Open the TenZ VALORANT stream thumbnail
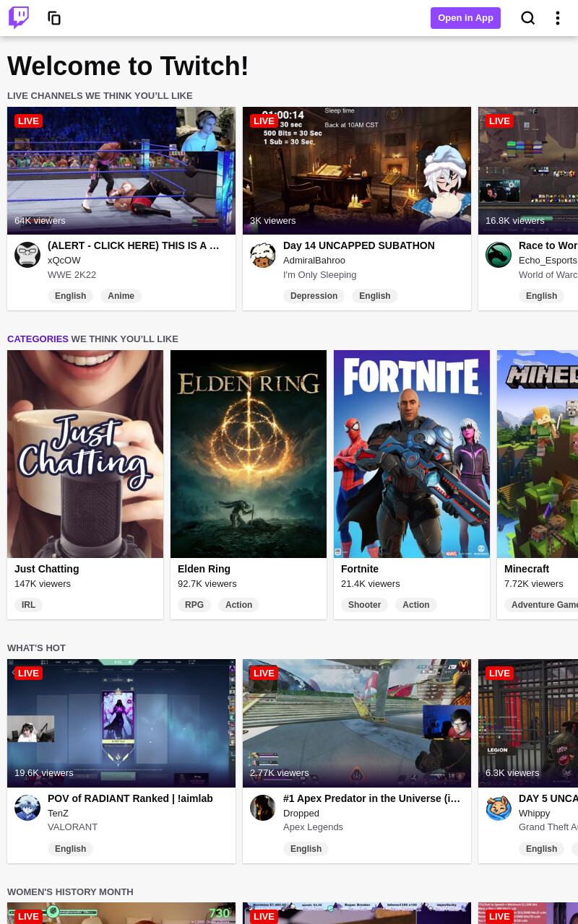 pyautogui.click(x=121, y=723)
